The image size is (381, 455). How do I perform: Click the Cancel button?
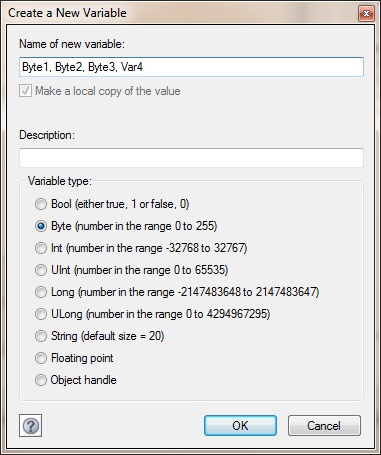point(324,426)
